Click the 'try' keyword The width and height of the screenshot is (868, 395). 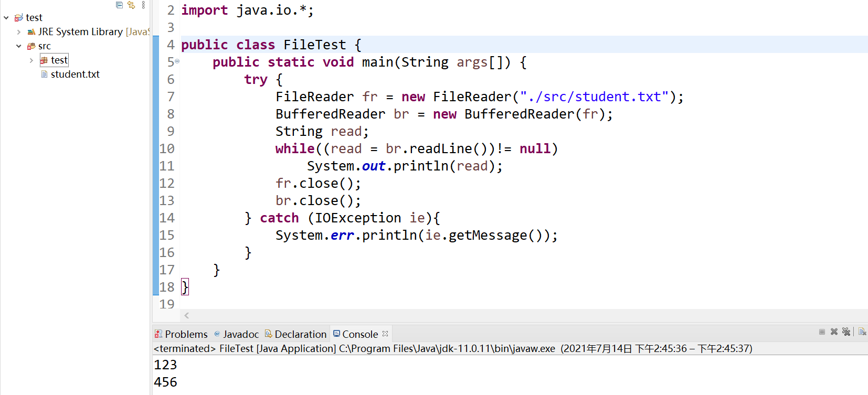point(256,80)
